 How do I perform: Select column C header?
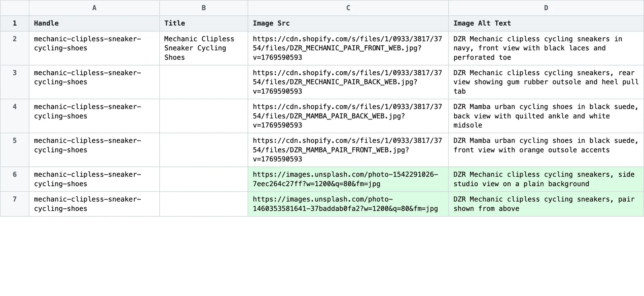pos(348,8)
